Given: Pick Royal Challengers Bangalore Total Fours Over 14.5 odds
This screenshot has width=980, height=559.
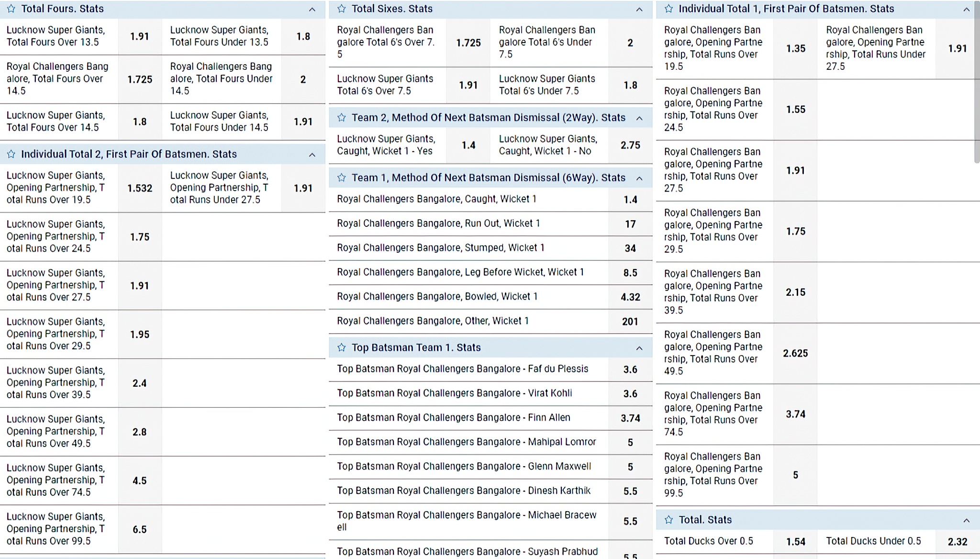Looking at the screenshot, I should 140,79.
